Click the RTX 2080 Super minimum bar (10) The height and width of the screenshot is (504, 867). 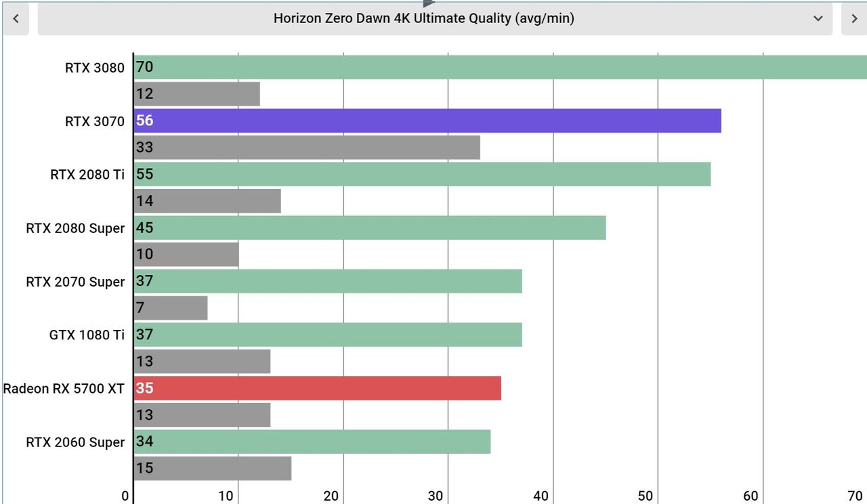pos(186,254)
